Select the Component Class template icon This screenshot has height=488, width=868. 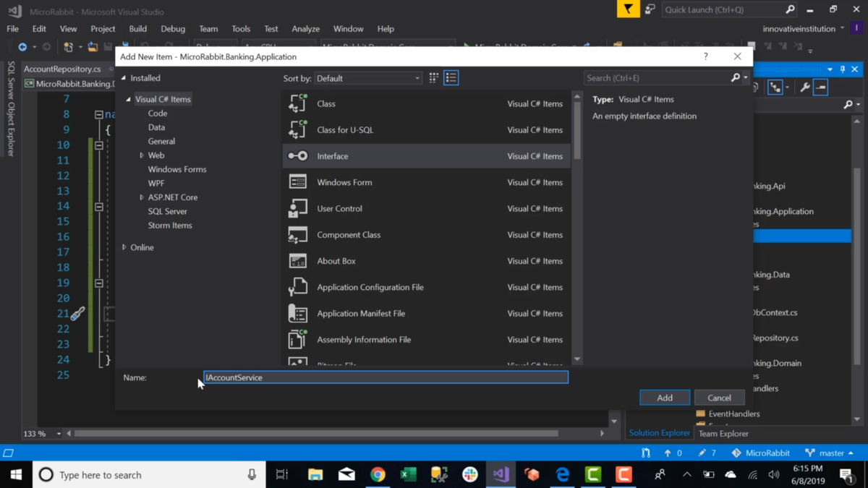click(297, 235)
